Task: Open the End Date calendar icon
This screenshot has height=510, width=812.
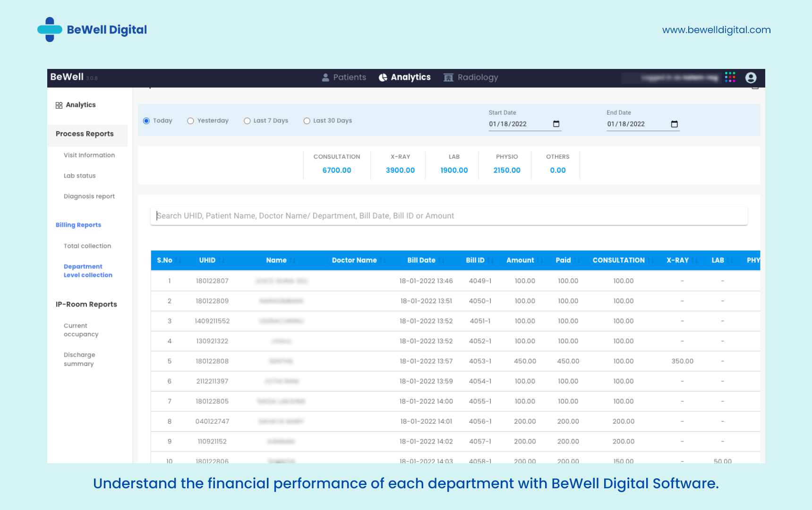Action: click(675, 124)
